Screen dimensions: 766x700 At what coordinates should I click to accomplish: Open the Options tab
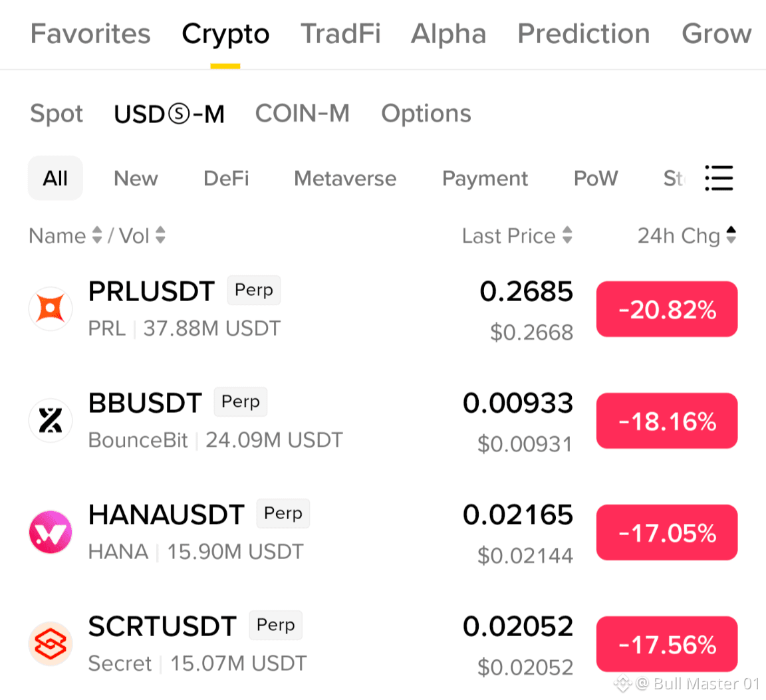tap(426, 114)
